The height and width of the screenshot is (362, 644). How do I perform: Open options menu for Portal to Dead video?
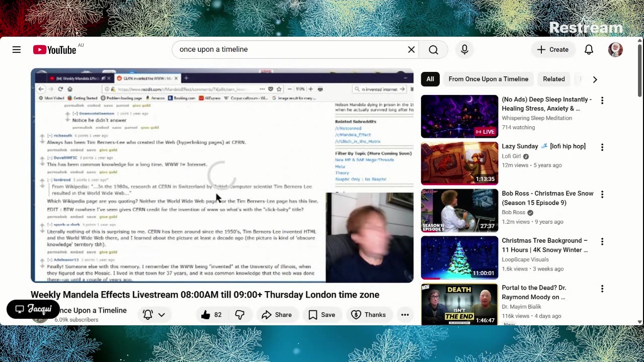(602, 289)
